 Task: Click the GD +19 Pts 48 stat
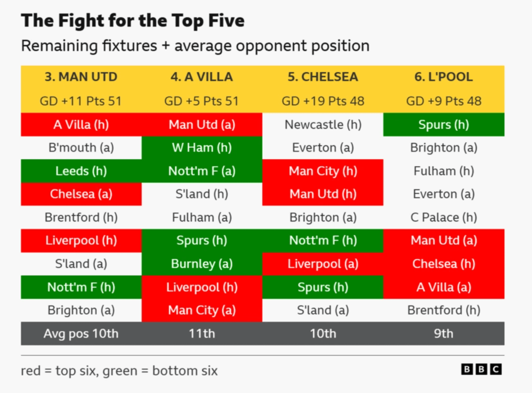click(323, 101)
